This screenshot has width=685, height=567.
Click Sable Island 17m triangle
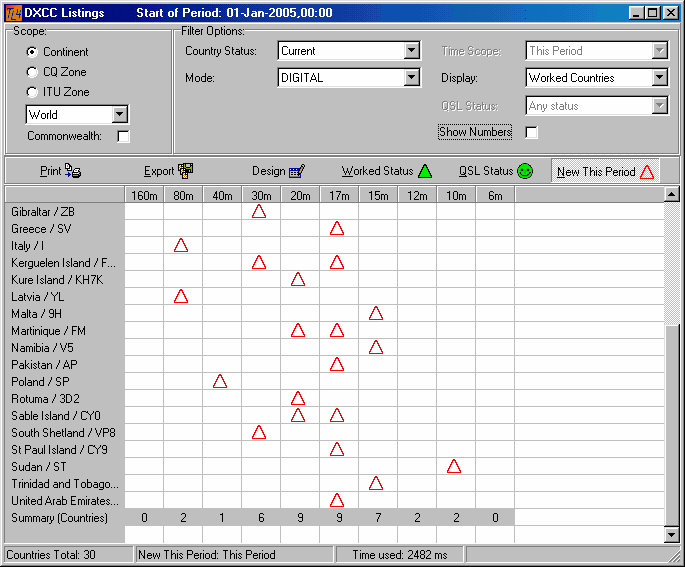click(337, 415)
